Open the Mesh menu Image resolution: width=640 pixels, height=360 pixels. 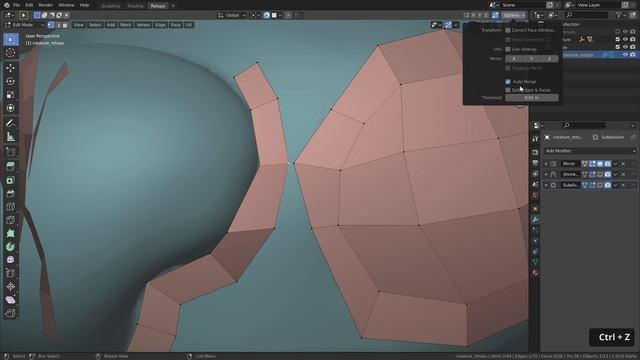click(125, 25)
